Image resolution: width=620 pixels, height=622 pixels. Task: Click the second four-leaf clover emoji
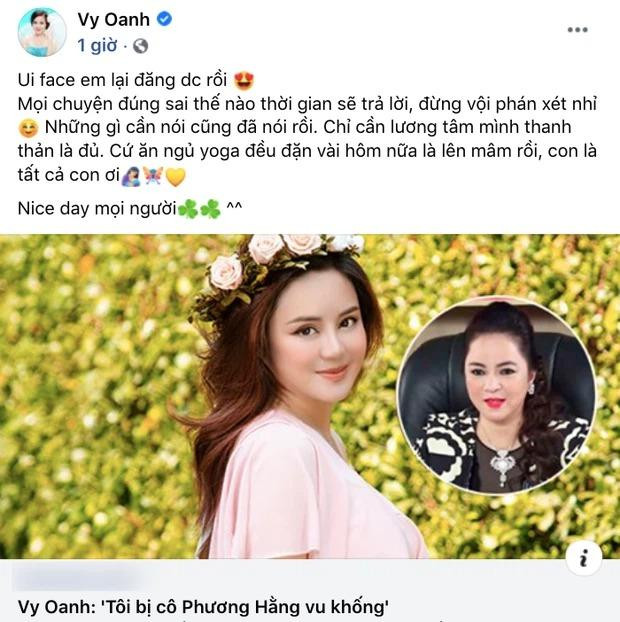210,209
